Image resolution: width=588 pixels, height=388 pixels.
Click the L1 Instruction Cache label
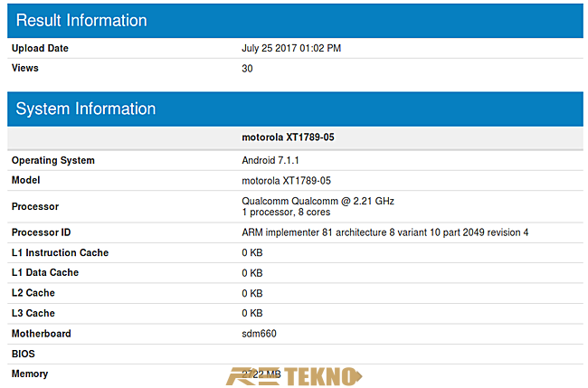click(x=60, y=252)
